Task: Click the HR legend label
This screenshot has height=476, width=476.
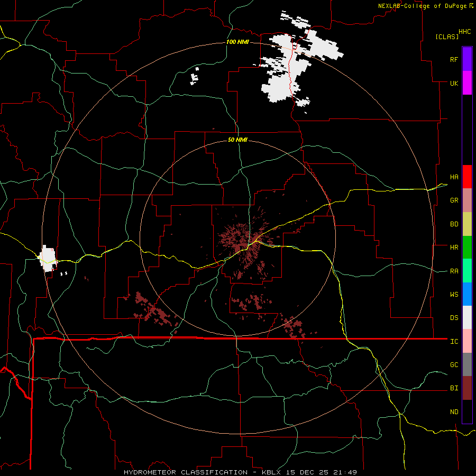Action: point(454,248)
